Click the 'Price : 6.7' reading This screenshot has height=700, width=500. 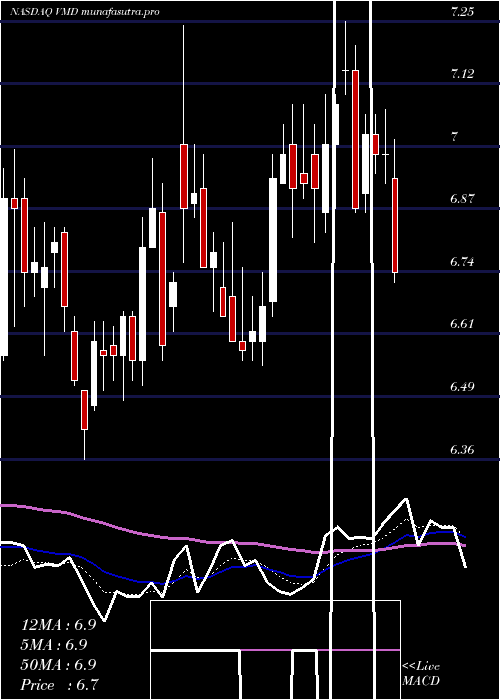tap(60, 685)
